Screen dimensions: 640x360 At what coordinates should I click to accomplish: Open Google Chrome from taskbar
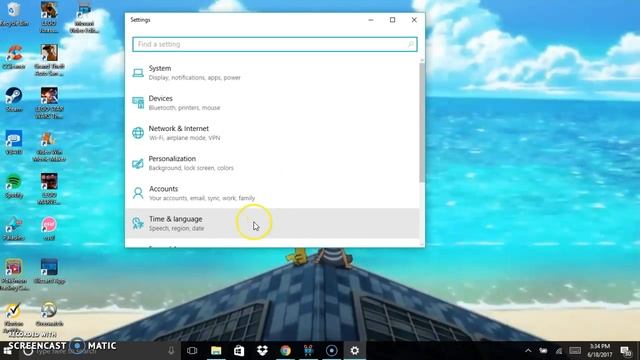(x=285, y=351)
